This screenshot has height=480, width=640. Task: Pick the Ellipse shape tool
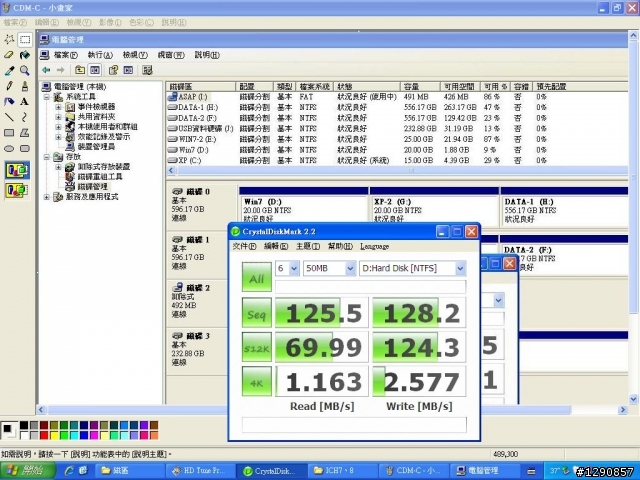[9, 148]
